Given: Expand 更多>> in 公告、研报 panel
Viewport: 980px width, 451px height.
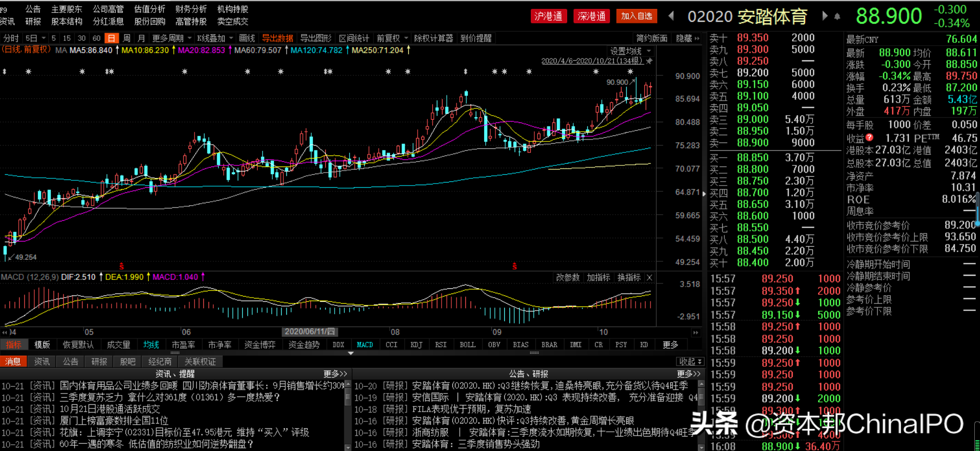Looking at the screenshot, I should tap(688, 374).
